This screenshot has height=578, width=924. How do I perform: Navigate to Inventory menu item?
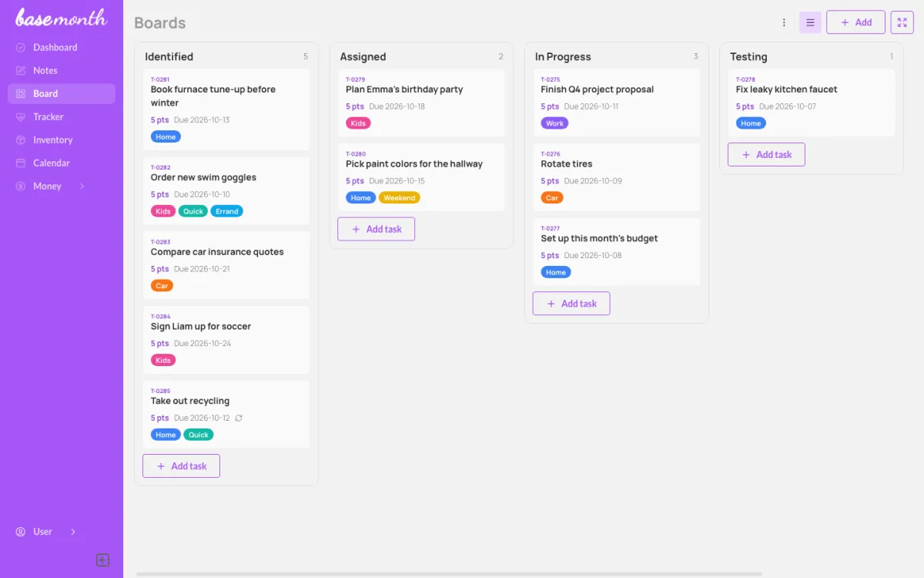(62, 139)
